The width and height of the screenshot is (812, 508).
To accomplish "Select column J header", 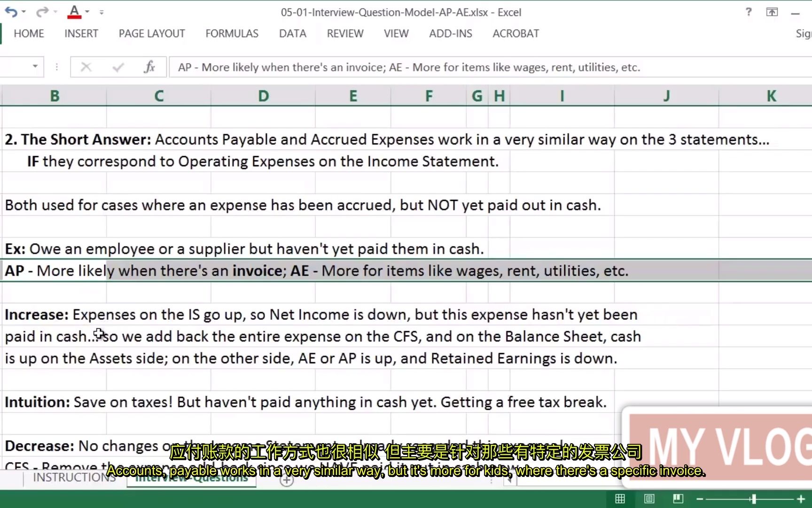I will click(x=666, y=96).
